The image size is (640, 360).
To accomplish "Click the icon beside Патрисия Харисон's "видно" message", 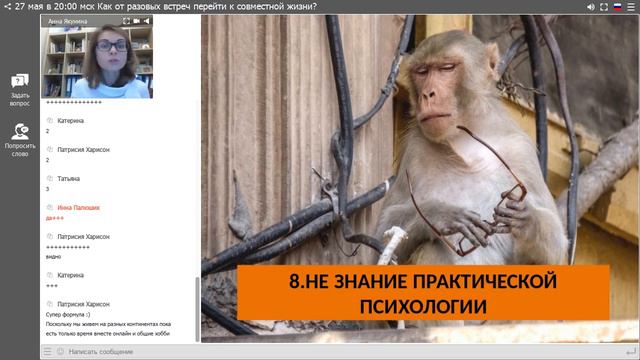I will click(50, 236).
